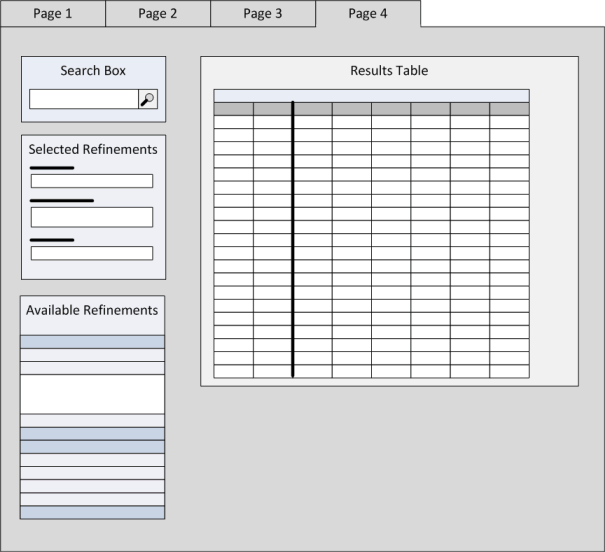Click the magnifying glass search icon
Screen dimensions: 605x552
tap(148, 99)
